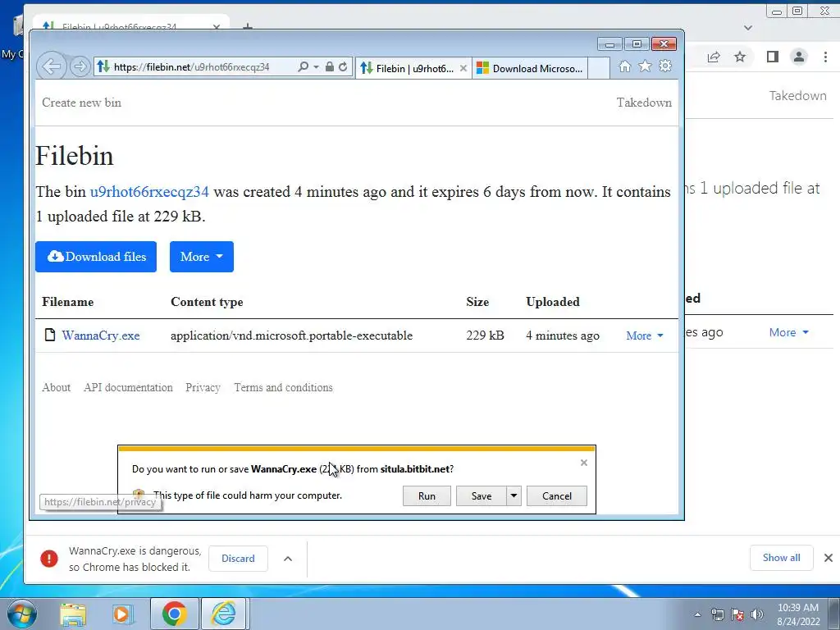Viewport: 840px width, 630px height.
Task: Open IE Home page icon
Action: 624,66
